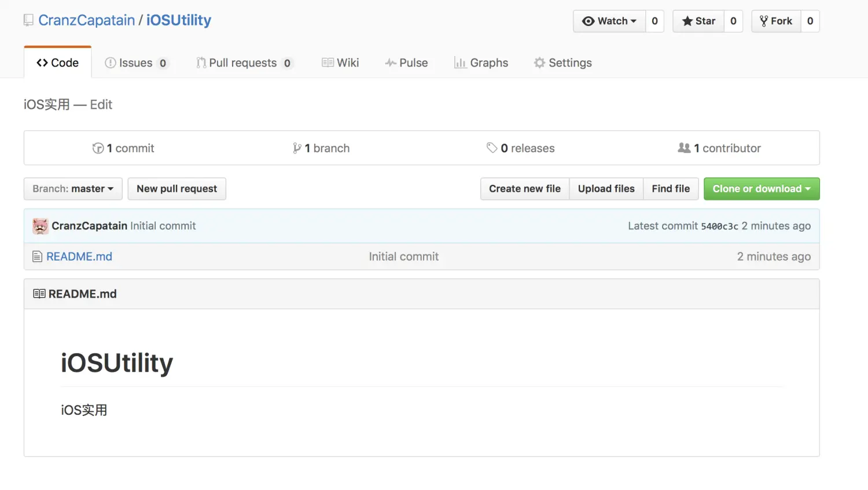View the 1 branch link
Image resolution: width=868 pixels, height=490 pixels.
[327, 148]
